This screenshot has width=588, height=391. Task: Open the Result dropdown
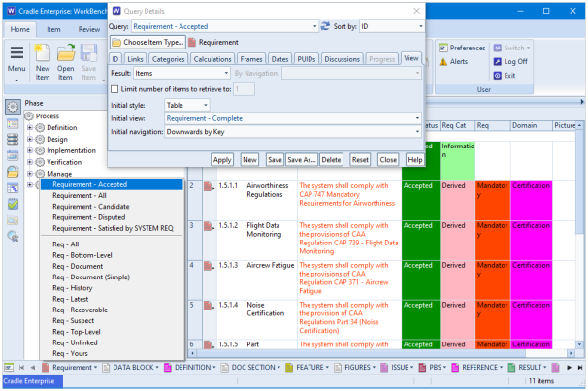click(x=226, y=73)
